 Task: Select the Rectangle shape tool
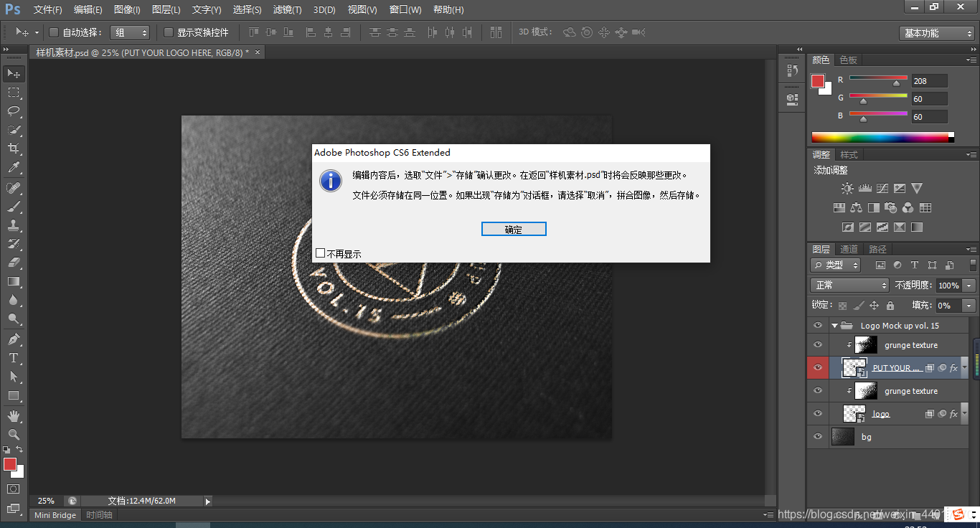[x=14, y=395]
